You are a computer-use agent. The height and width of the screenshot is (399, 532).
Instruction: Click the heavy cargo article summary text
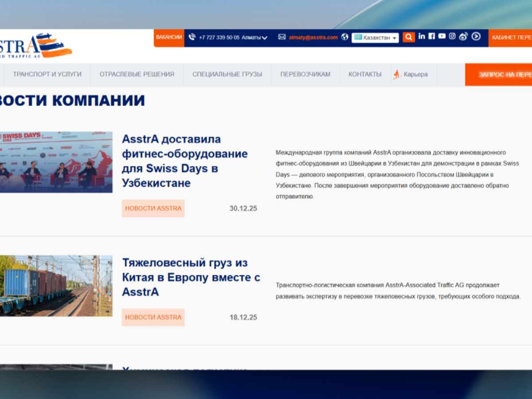tap(398, 291)
